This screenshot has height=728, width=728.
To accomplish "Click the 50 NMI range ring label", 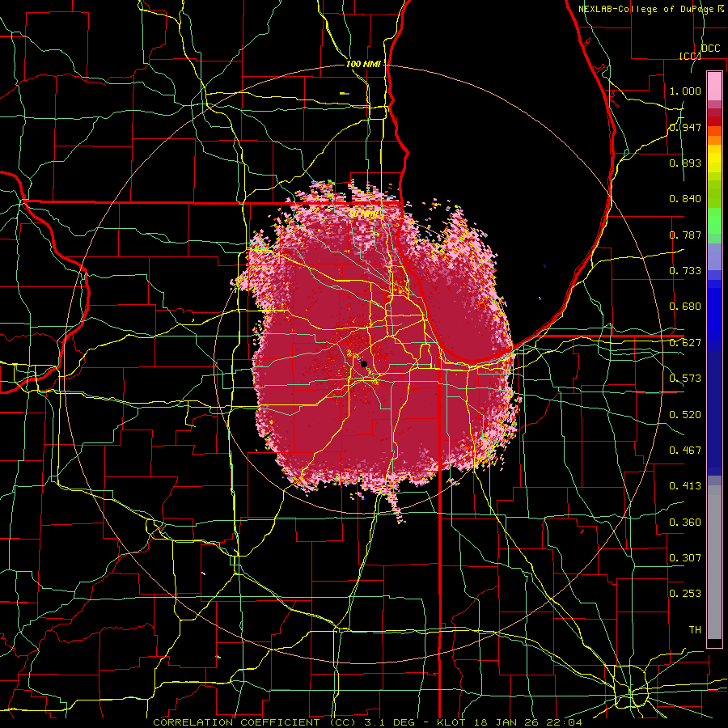I will (362, 214).
